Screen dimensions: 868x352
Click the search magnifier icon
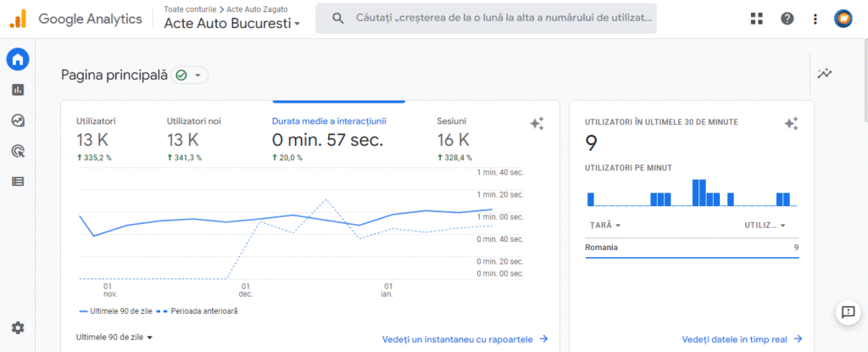338,19
